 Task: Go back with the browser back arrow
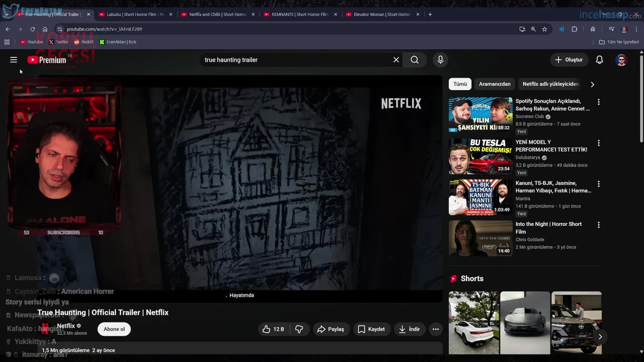pos(8,29)
